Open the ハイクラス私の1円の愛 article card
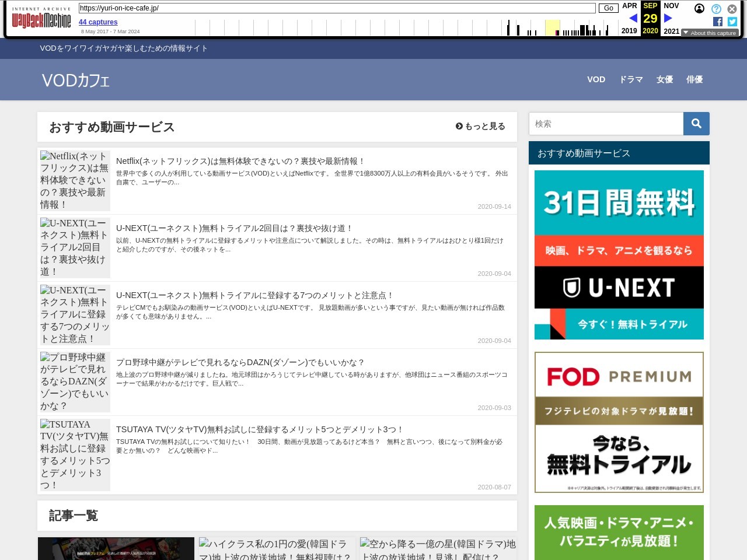This screenshot has height=560, width=747. click(277, 549)
